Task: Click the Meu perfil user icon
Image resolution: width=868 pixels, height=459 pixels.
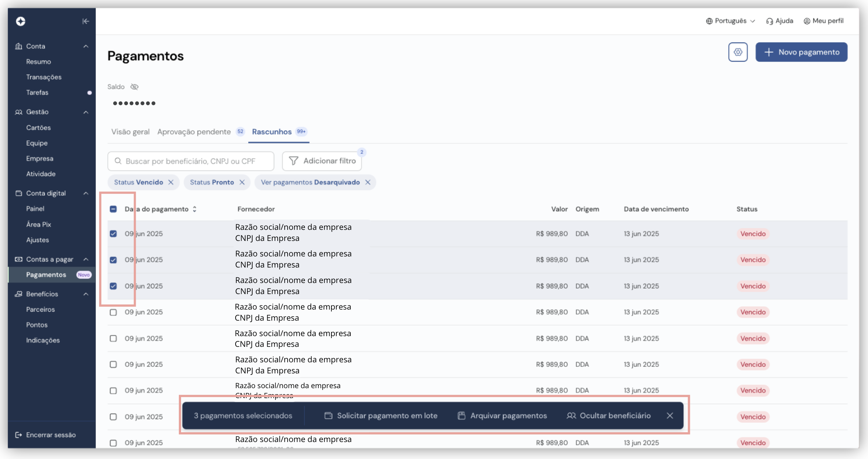Action: tap(807, 21)
